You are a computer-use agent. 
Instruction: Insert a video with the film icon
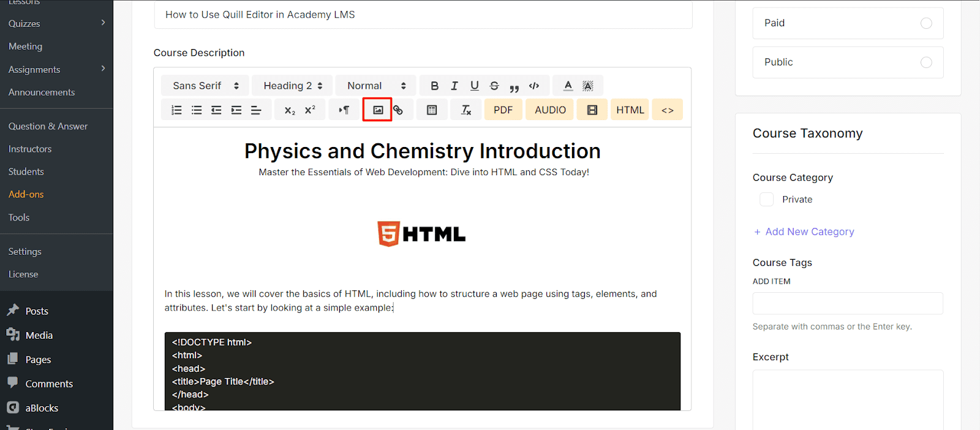click(x=592, y=110)
